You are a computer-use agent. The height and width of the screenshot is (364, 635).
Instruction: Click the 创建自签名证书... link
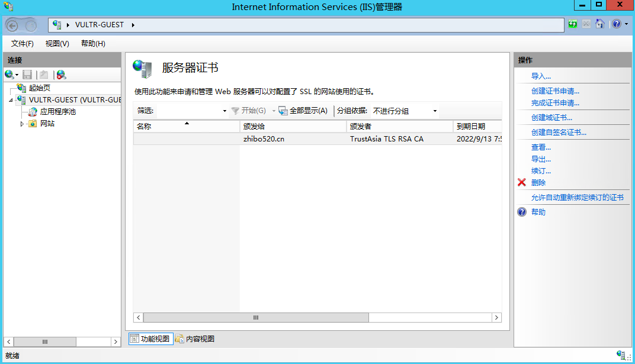point(559,132)
